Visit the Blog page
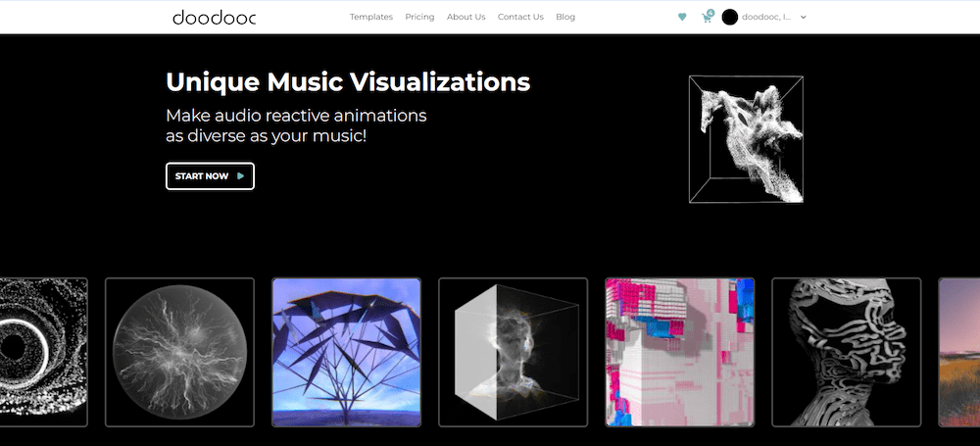 (x=565, y=17)
